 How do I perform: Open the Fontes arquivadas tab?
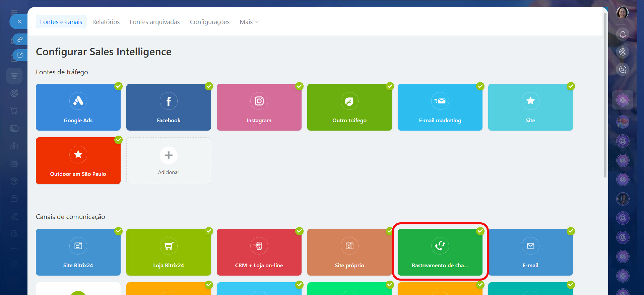click(154, 22)
